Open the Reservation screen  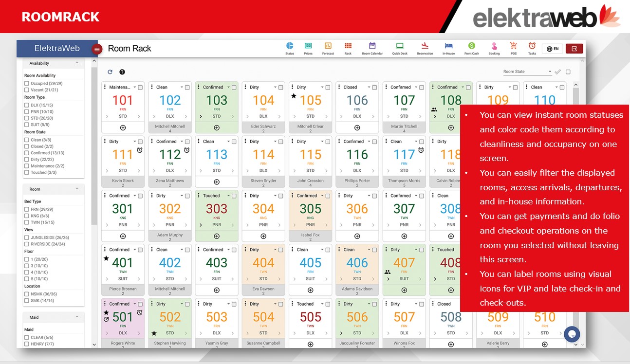pyautogui.click(x=424, y=45)
